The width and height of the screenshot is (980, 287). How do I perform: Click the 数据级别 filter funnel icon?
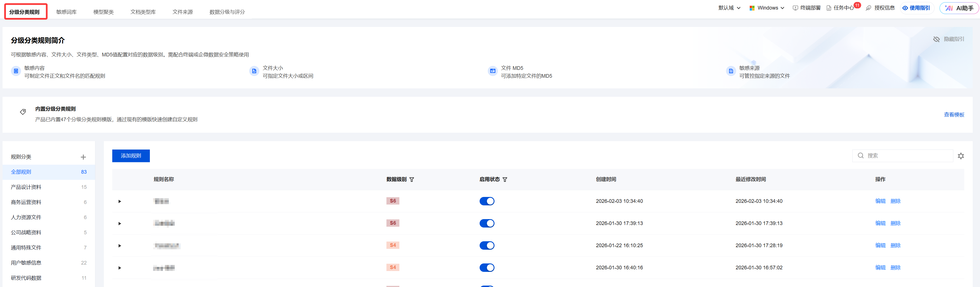coord(412,180)
